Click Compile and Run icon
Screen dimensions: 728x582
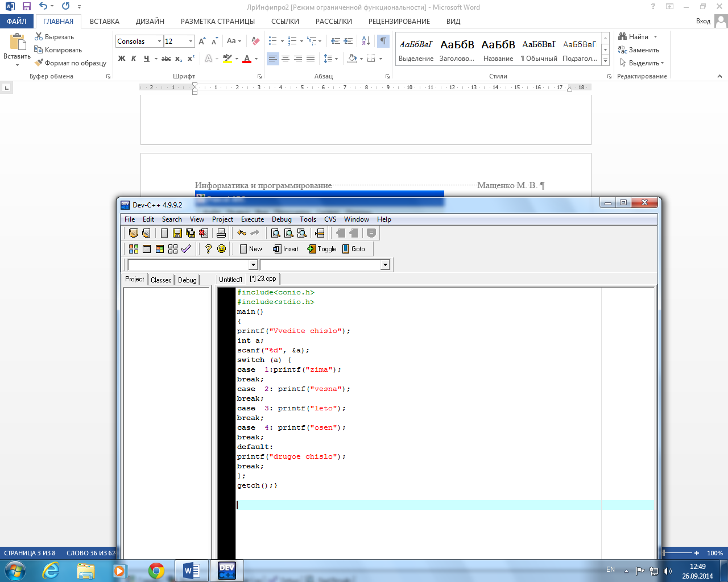[160, 249]
